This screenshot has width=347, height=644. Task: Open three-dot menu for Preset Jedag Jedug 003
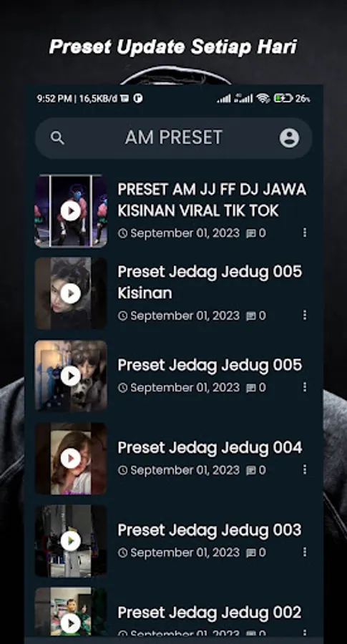pyautogui.click(x=305, y=552)
